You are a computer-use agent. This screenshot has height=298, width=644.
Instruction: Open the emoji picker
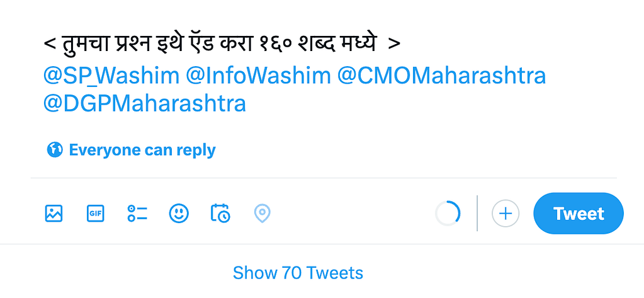(179, 214)
